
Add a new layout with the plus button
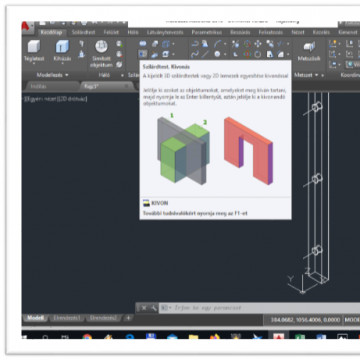tap(128, 318)
